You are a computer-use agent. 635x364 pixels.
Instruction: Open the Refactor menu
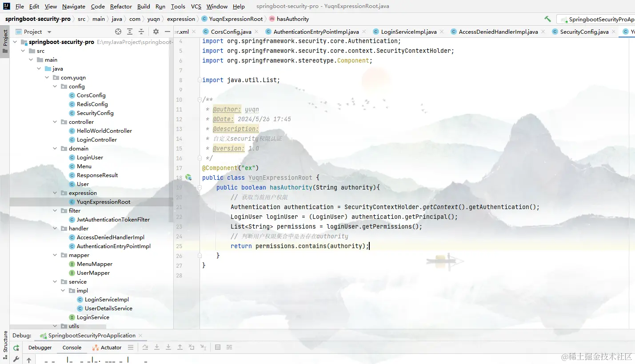click(121, 7)
